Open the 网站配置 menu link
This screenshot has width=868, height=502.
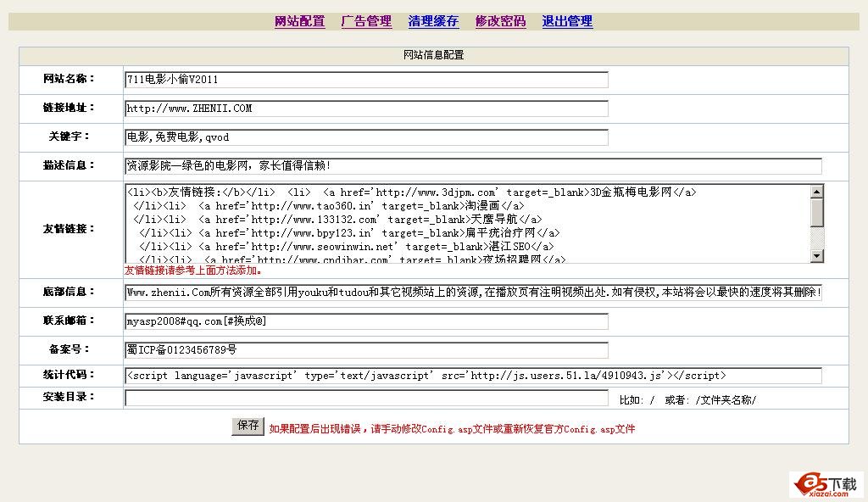299,21
